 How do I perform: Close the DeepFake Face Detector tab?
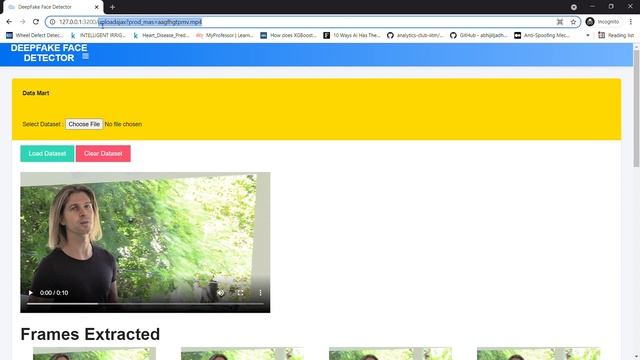coord(97,7)
